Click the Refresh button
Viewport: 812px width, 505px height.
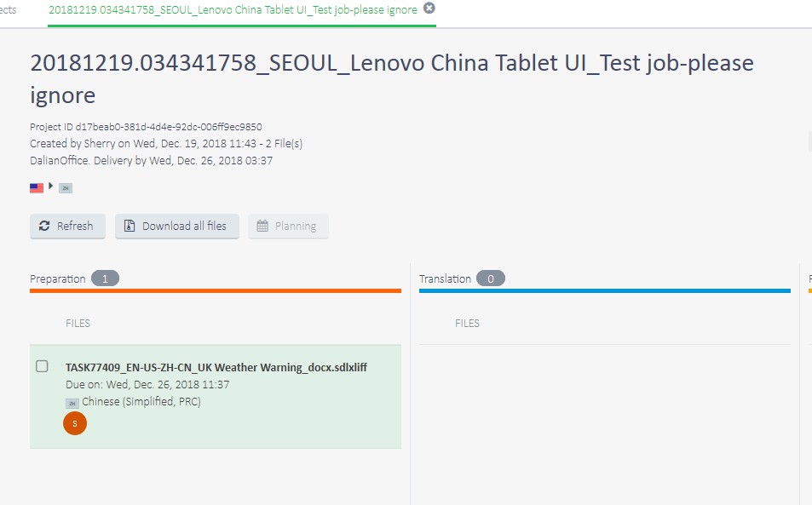[x=67, y=227]
